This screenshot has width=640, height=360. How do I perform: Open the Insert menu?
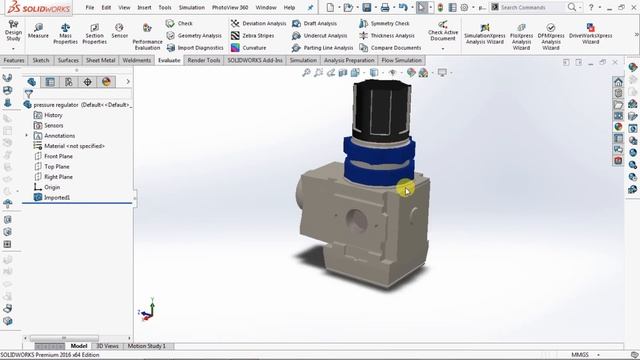coord(144,7)
